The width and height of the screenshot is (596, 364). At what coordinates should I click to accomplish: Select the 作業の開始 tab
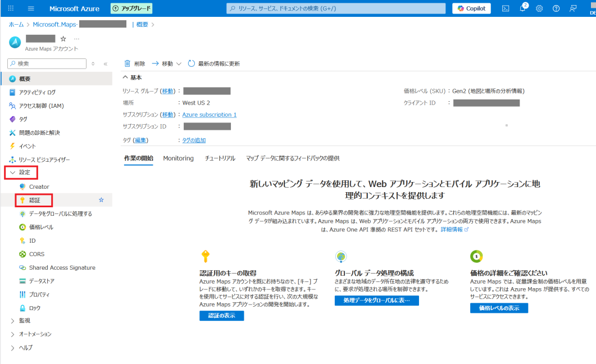tap(139, 158)
